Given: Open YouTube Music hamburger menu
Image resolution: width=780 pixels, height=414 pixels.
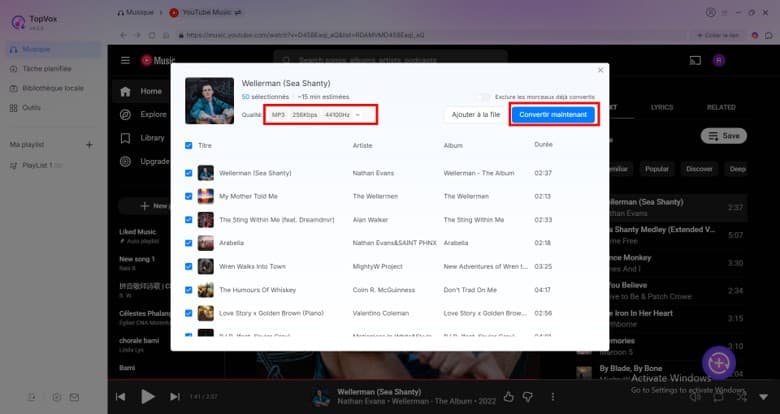Looking at the screenshot, I should (x=125, y=60).
